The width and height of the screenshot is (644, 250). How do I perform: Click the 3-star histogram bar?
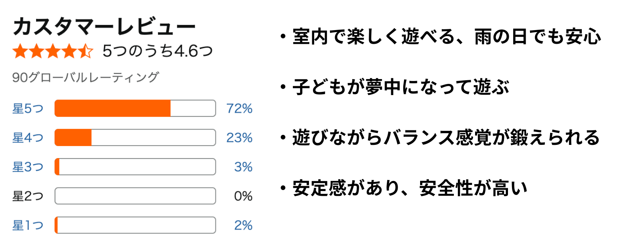135,167
